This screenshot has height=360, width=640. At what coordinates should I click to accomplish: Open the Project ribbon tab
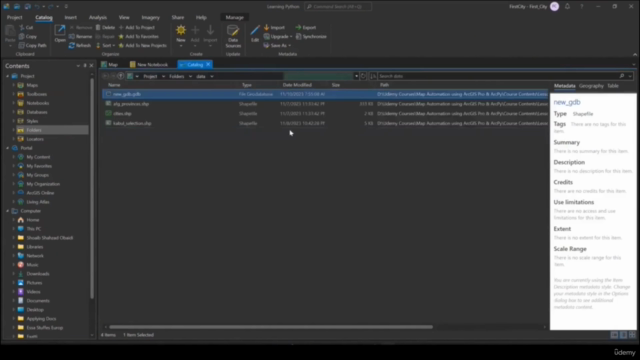click(x=15, y=17)
